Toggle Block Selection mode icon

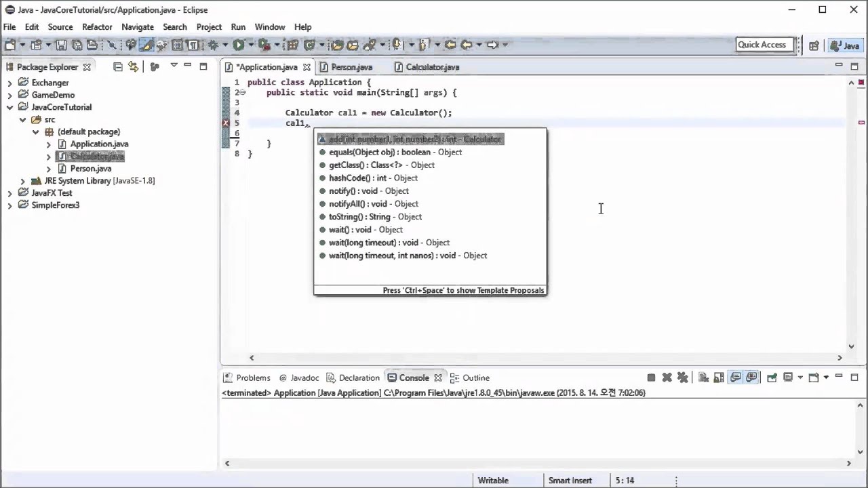pyautogui.click(x=177, y=45)
